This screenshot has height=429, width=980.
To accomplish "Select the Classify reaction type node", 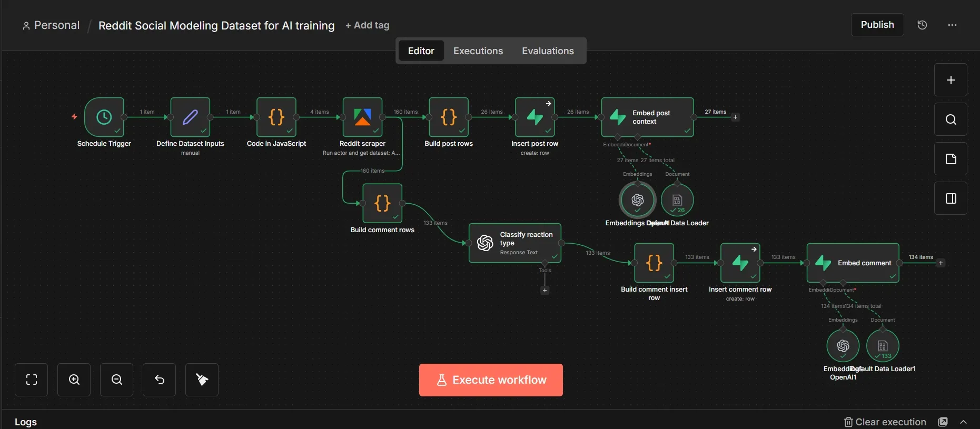I will click(x=515, y=243).
